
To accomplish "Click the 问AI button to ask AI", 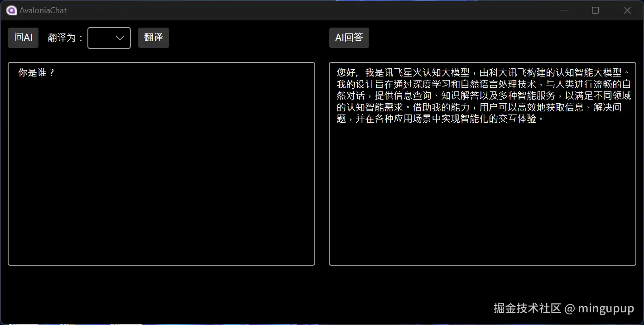I will (x=23, y=38).
